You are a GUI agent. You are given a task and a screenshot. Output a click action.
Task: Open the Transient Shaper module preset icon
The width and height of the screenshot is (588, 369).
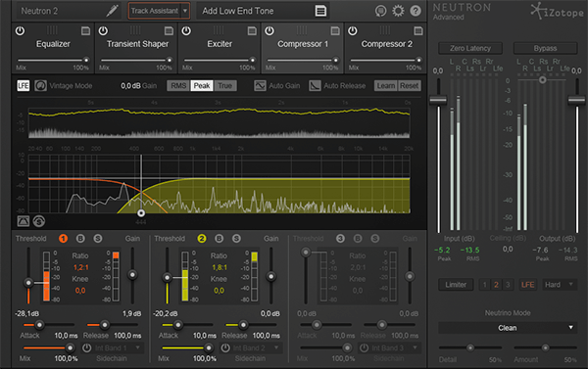pos(169,30)
